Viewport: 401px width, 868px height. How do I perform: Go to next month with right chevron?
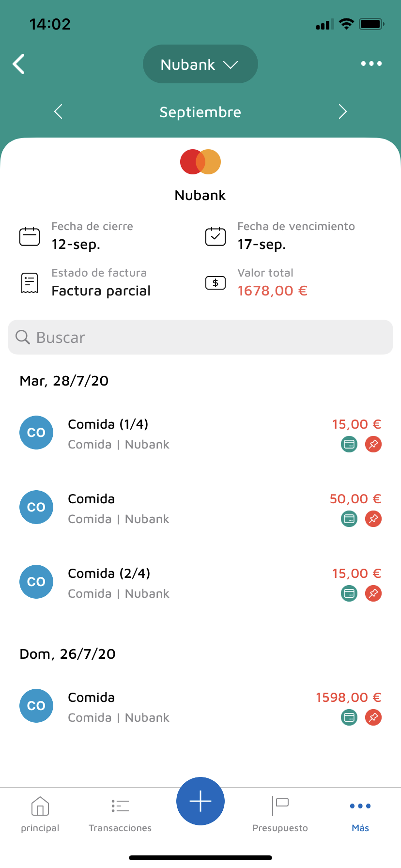[x=342, y=112]
